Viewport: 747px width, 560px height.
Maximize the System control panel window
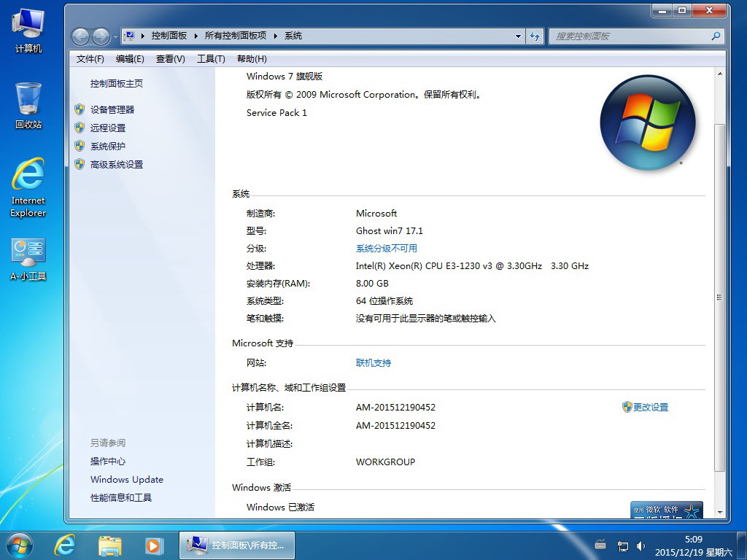click(x=682, y=10)
